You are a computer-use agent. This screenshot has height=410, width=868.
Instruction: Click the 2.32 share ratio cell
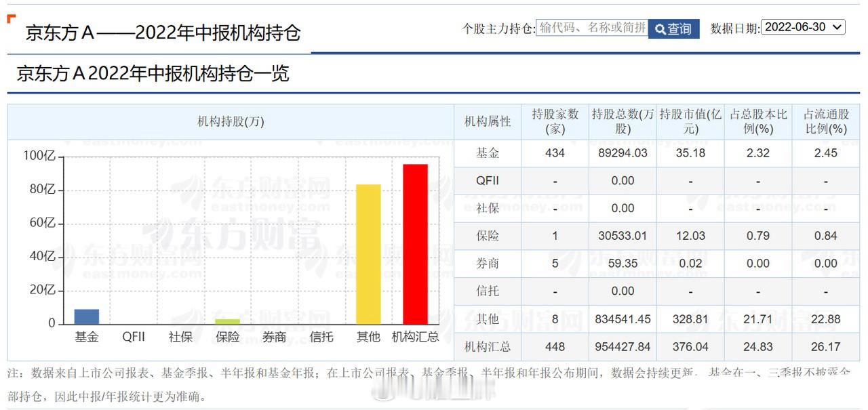(758, 153)
